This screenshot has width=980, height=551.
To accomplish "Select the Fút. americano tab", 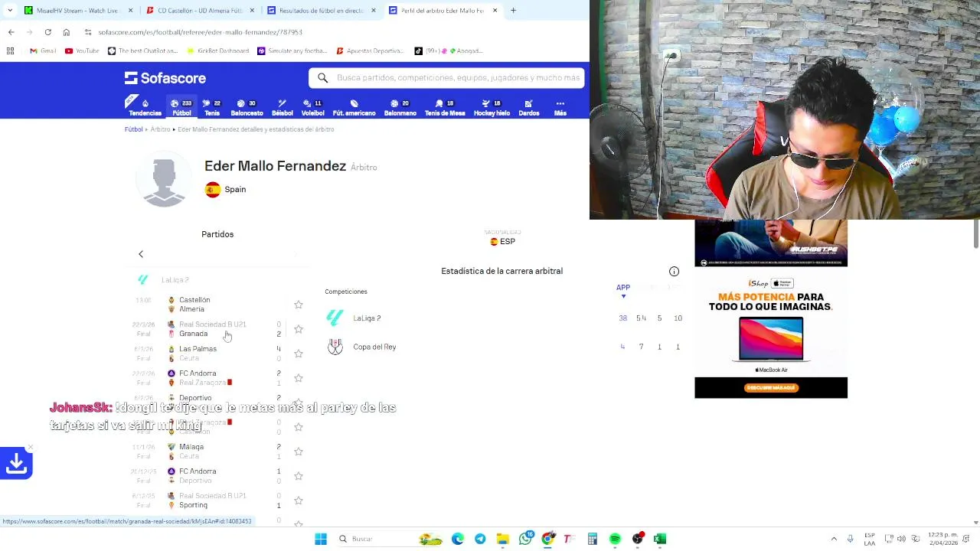I will pos(354,107).
